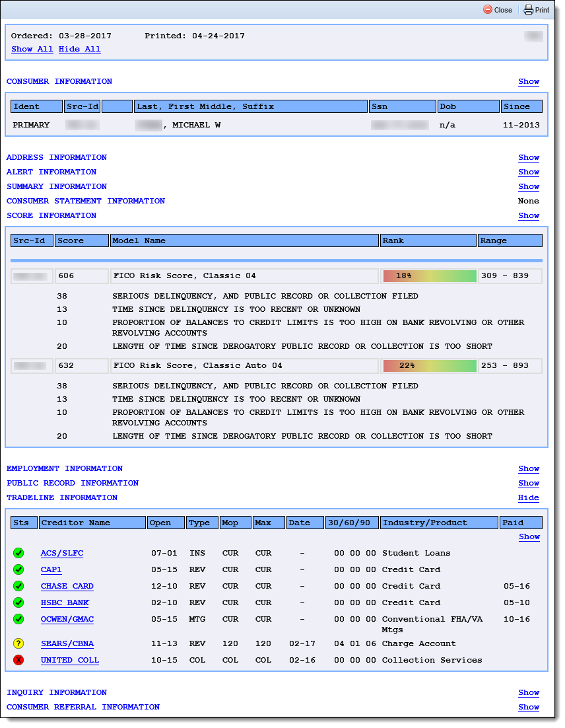Show the Inquiry Information section
Screen dimensions: 565x728
528,692
